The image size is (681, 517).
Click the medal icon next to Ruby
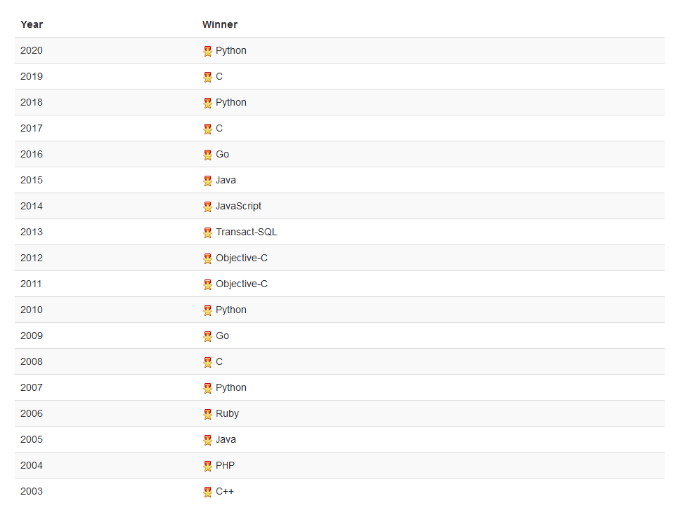[x=207, y=414]
